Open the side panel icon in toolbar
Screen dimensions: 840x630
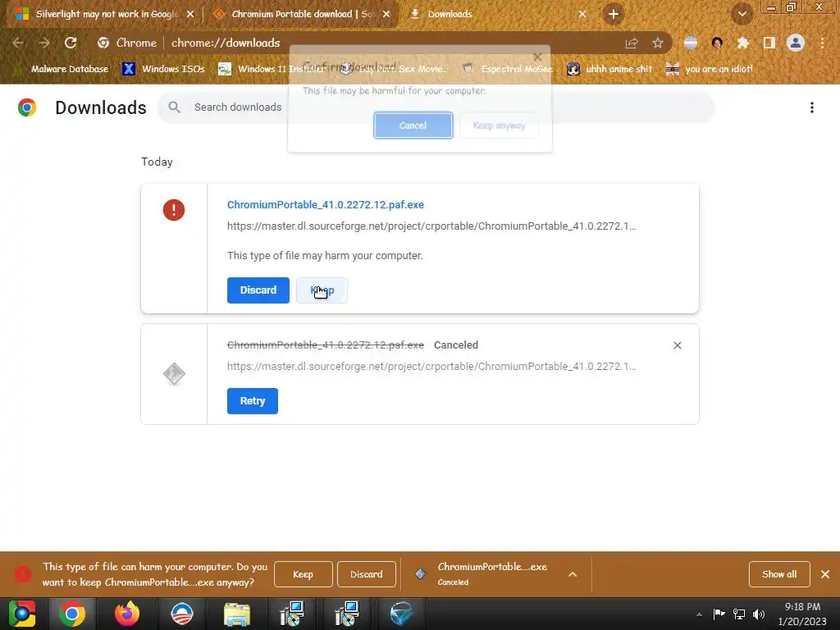(769, 43)
